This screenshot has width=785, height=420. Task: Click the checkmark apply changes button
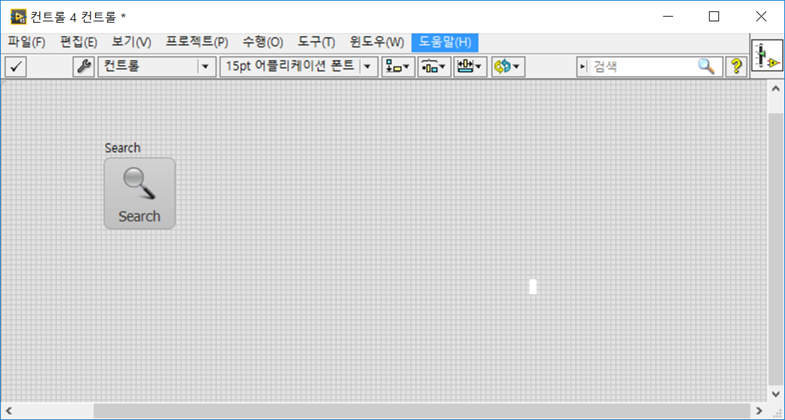click(x=16, y=67)
